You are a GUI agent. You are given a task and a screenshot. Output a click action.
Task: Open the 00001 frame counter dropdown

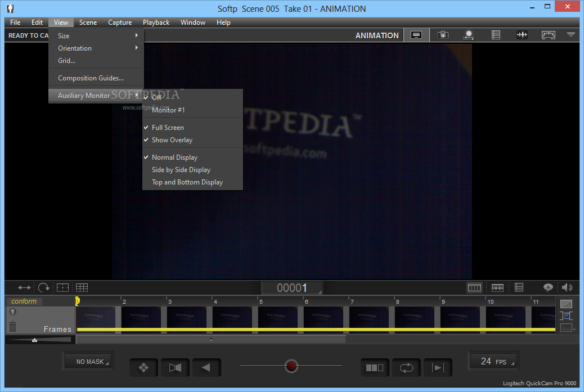point(291,288)
